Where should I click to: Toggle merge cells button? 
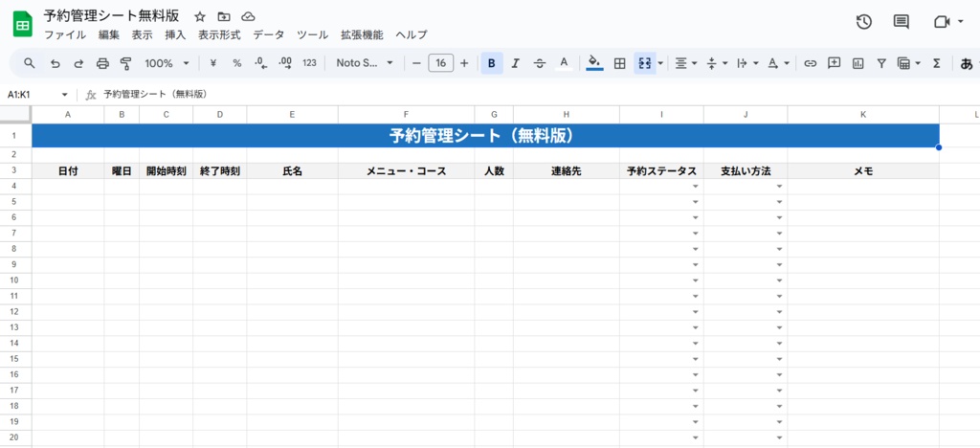[644, 63]
